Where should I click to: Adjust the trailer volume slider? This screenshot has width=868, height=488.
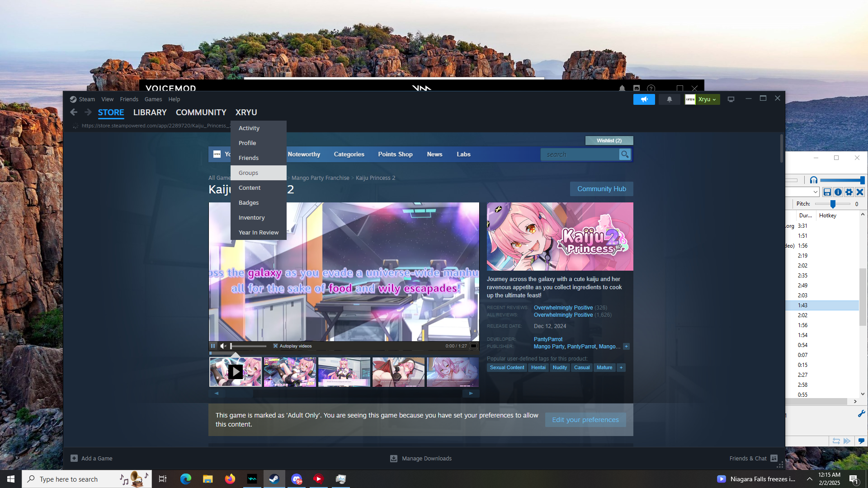[x=248, y=346]
